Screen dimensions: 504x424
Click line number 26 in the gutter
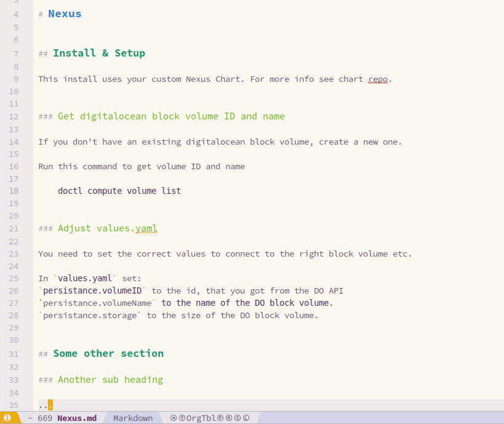[x=14, y=291]
